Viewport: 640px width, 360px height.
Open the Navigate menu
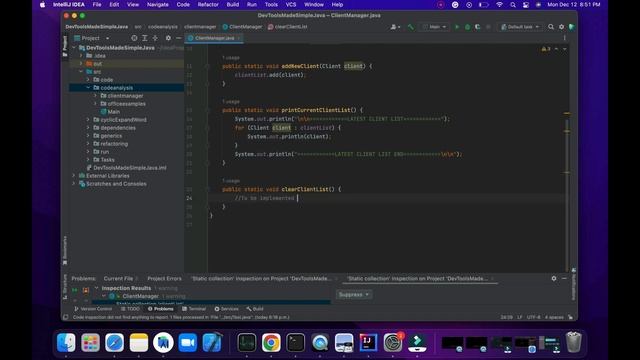pyautogui.click(x=158, y=4)
